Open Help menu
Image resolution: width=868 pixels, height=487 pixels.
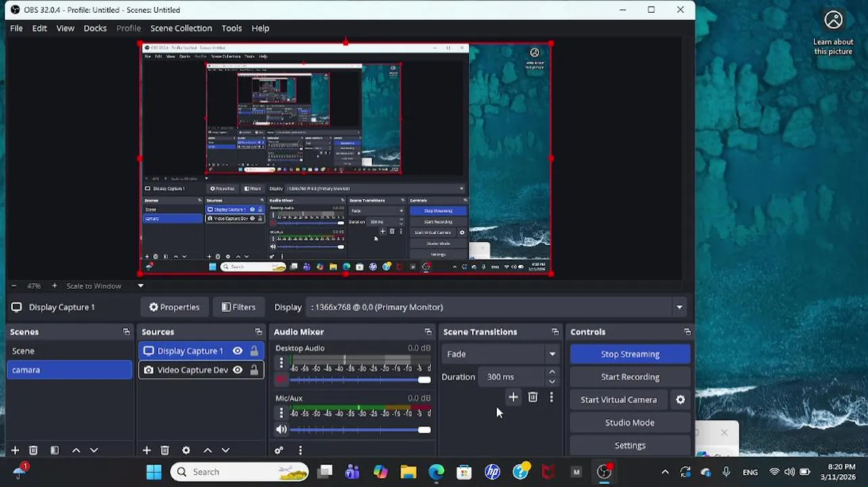pyautogui.click(x=260, y=28)
